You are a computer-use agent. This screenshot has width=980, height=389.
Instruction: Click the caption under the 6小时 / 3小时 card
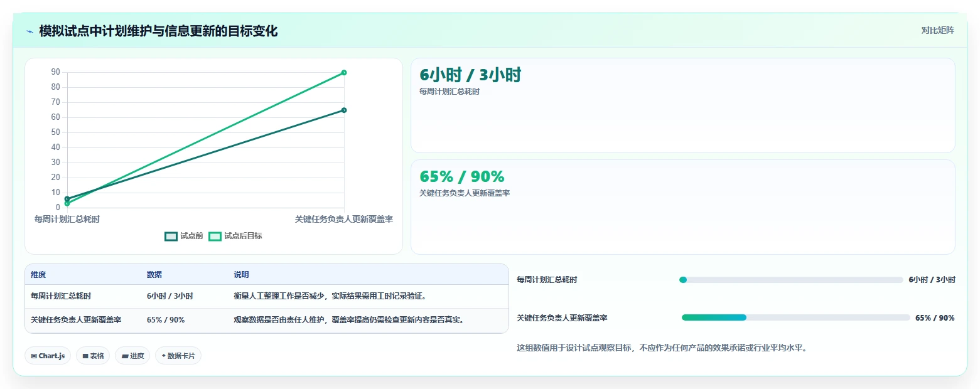(x=450, y=92)
